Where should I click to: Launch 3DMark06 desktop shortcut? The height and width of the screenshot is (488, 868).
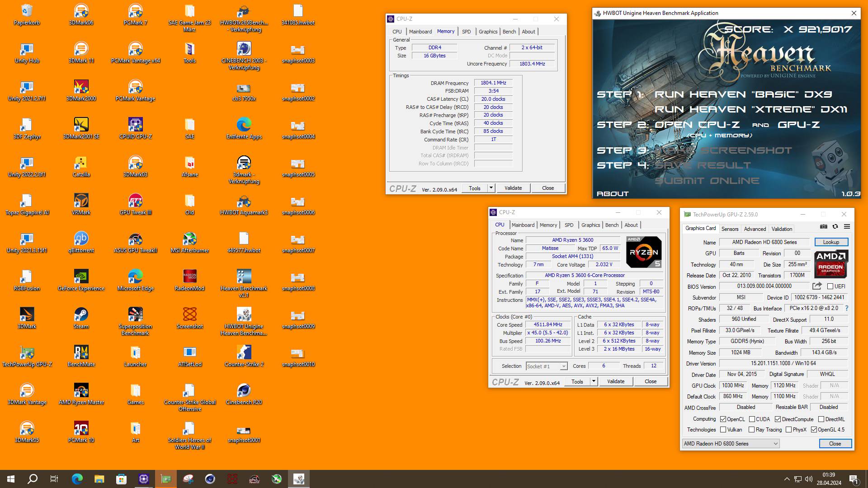click(81, 14)
